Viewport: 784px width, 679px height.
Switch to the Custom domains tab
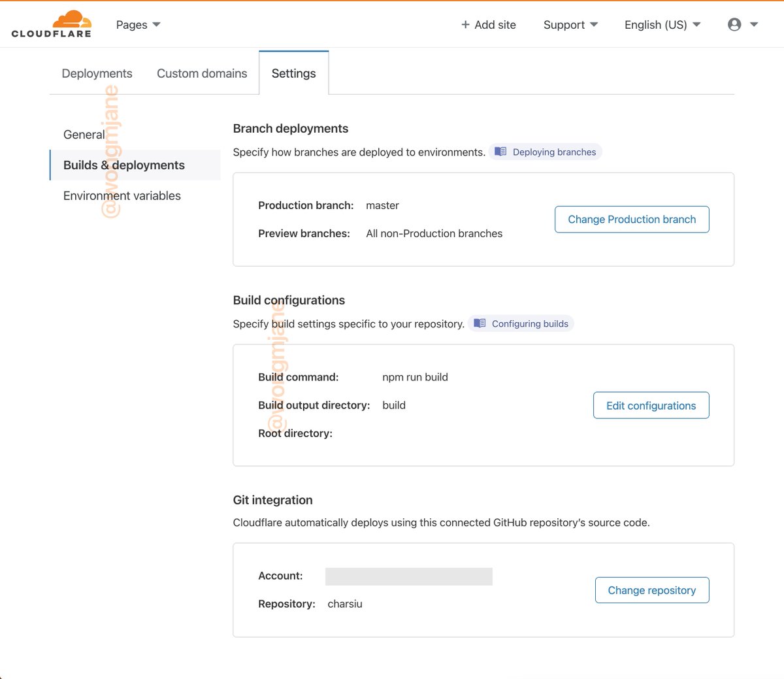pos(202,73)
